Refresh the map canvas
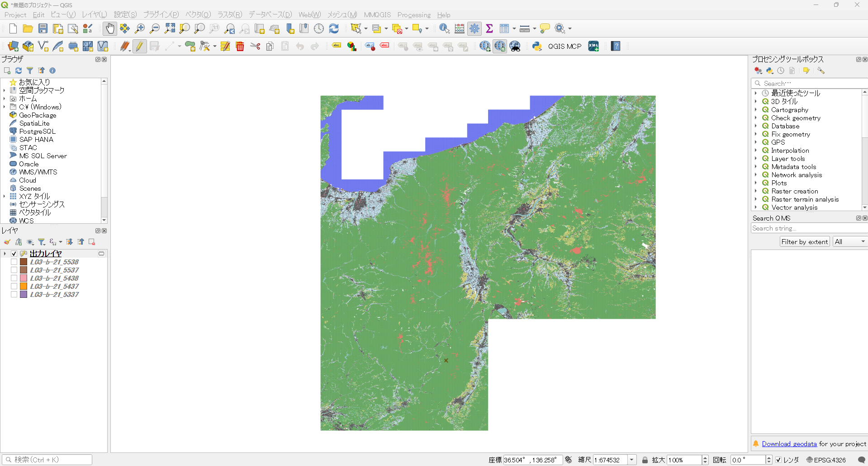Image resolution: width=868 pixels, height=466 pixels. click(x=334, y=28)
